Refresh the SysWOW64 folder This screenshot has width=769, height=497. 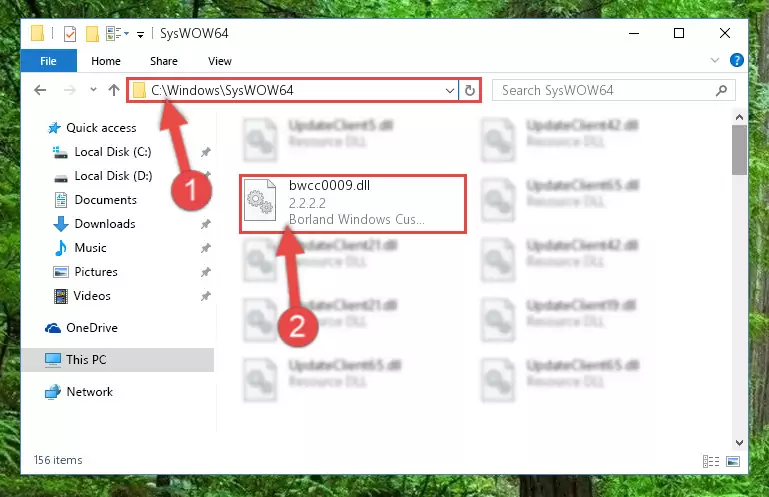click(x=469, y=90)
